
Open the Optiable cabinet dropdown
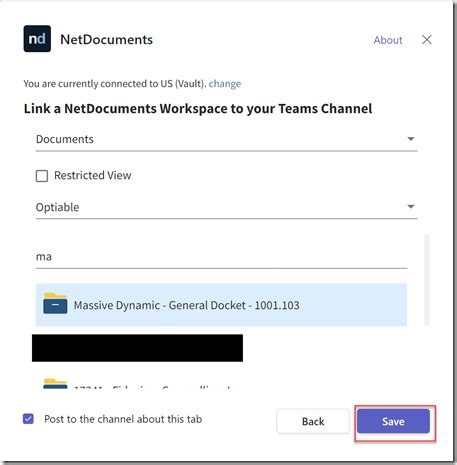point(227,207)
